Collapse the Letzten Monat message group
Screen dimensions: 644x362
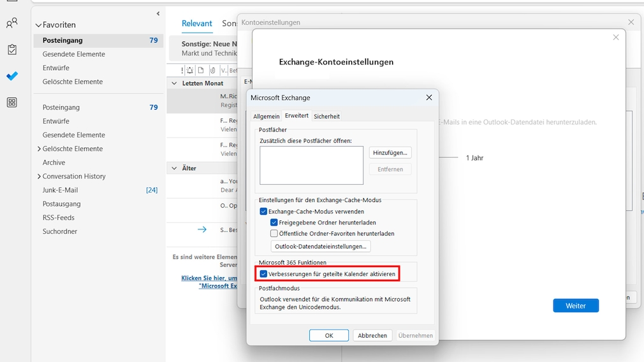point(174,83)
